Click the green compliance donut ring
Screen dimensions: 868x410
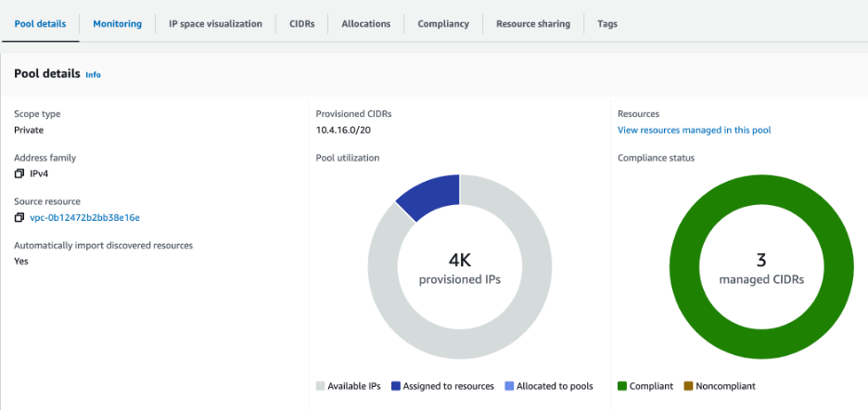[761, 345]
